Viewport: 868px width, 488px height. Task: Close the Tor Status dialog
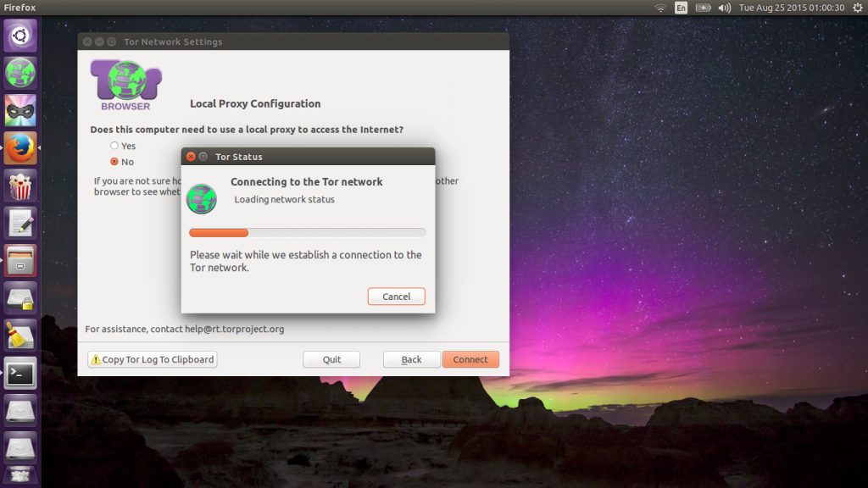click(191, 157)
